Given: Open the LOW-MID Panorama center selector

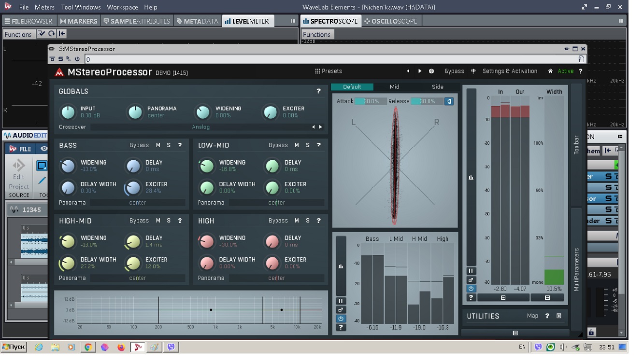Looking at the screenshot, I should (277, 203).
